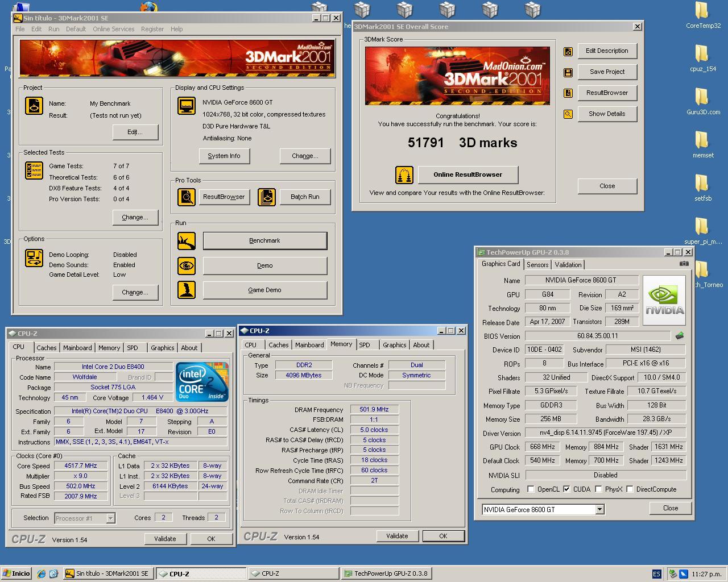Click the Show Details magnifier icon
The height and width of the screenshot is (582, 728).
(568, 114)
